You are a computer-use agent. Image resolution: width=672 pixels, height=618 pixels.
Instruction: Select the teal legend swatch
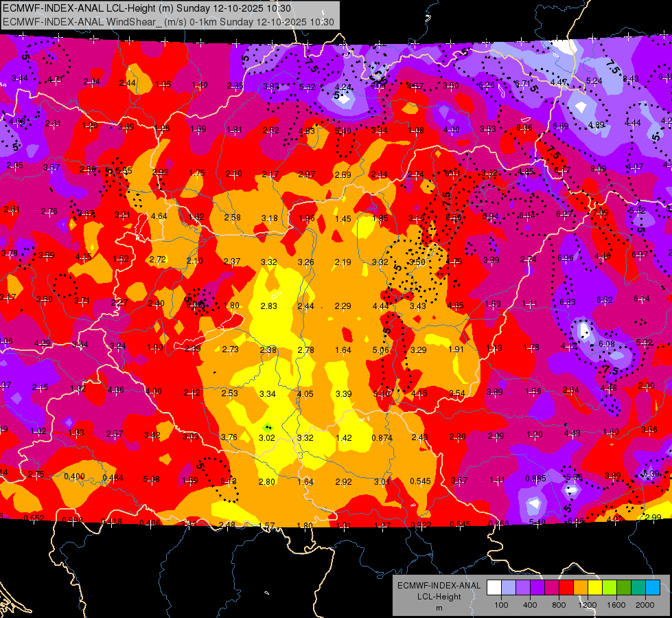pyautogui.click(x=638, y=588)
